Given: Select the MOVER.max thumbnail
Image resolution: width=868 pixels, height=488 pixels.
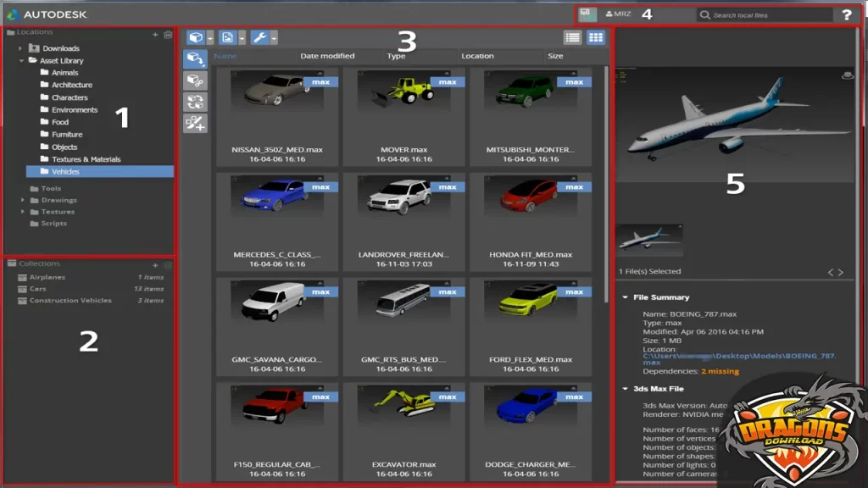Looking at the screenshot, I should [404, 116].
